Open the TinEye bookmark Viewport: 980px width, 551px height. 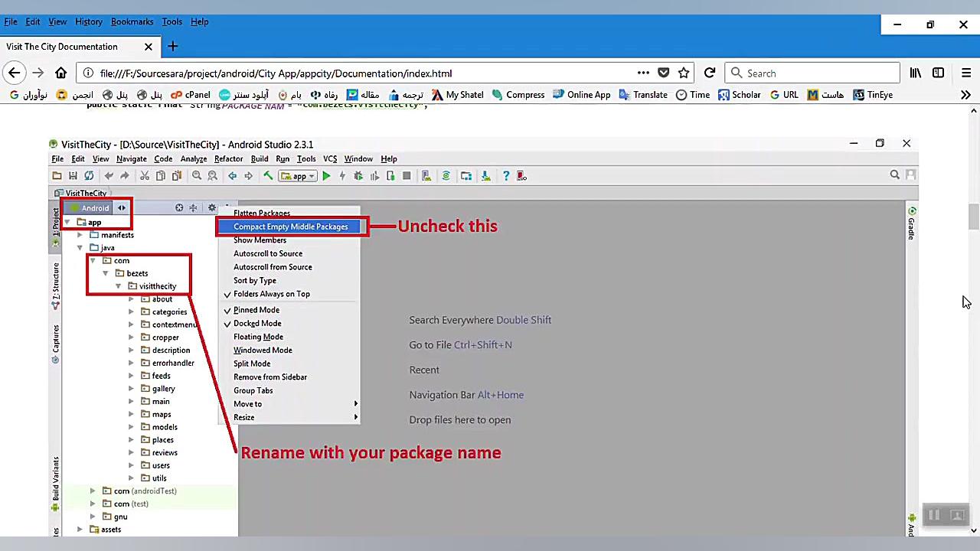pyautogui.click(x=872, y=95)
